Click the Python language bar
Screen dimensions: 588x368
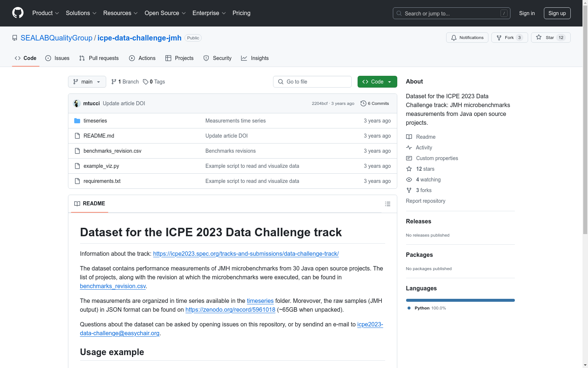pos(460,300)
